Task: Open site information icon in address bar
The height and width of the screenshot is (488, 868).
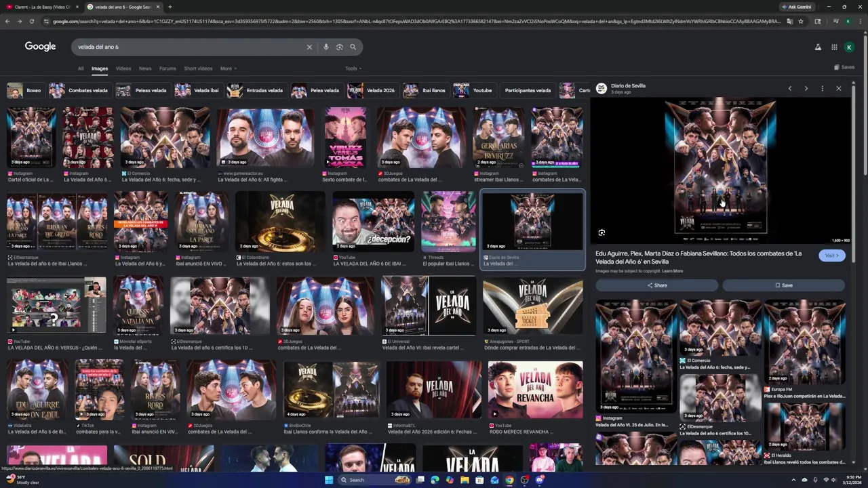Action: click(45, 21)
